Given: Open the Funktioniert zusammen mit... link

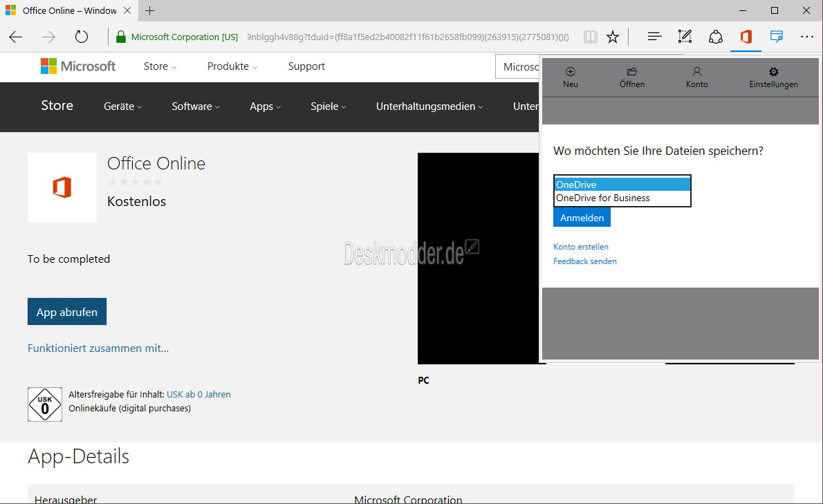Looking at the screenshot, I should coord(98,348).
